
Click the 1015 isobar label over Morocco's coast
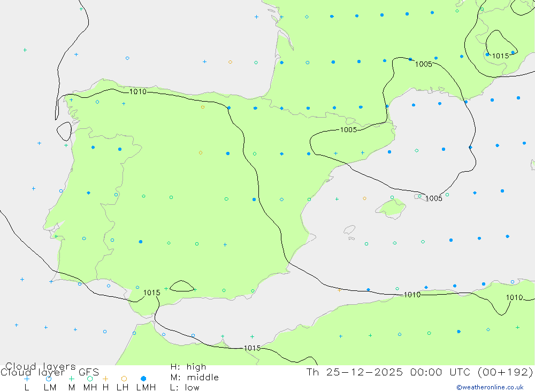coord(252,348)
